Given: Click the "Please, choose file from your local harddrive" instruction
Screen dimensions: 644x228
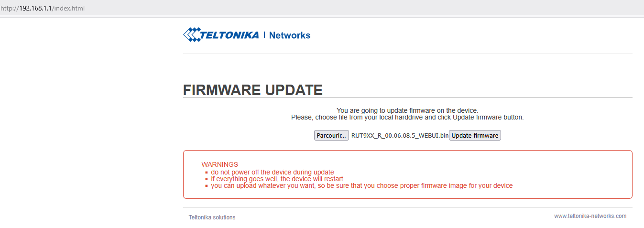Looking at the screenshot, I should click(407, 117).
